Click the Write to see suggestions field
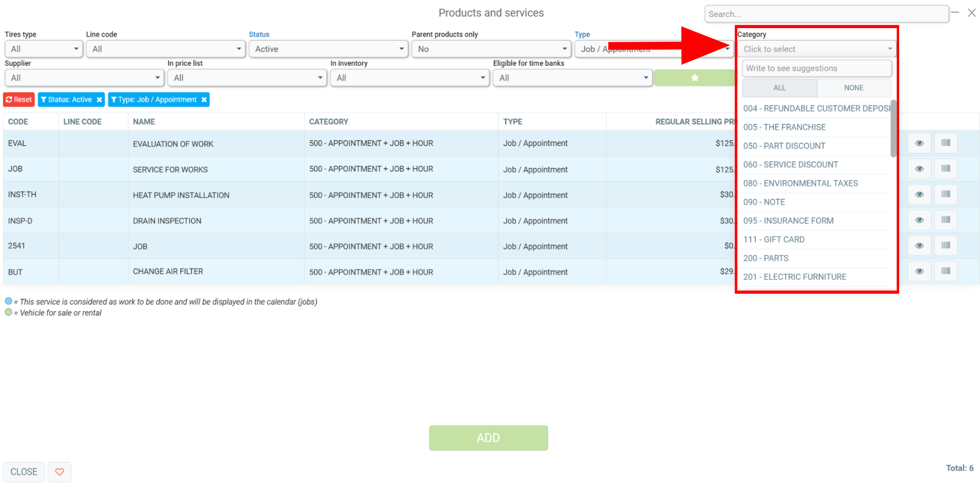Viewport: 980px width, 485px height. 817,68
